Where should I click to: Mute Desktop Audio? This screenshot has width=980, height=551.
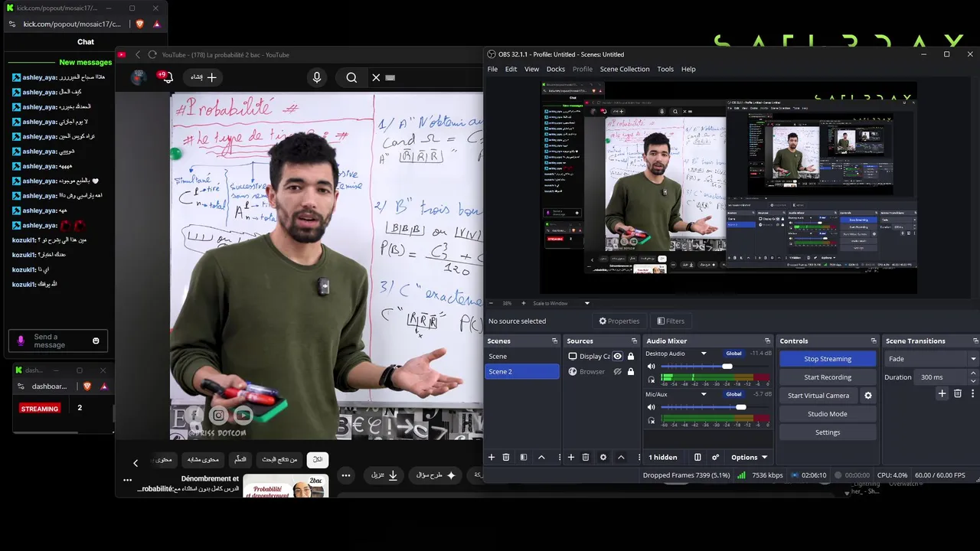[x=652, y=367]
